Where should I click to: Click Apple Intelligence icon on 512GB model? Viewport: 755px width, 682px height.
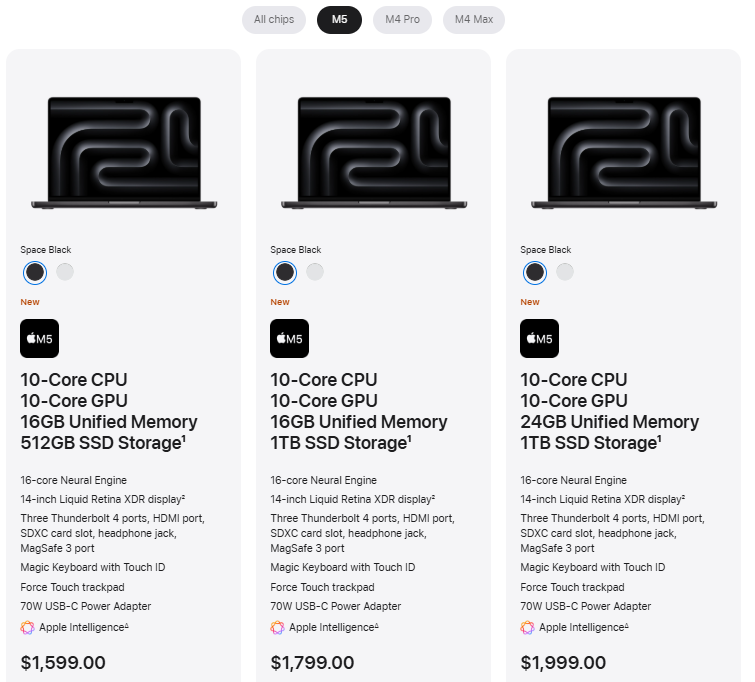coord(27,627)
